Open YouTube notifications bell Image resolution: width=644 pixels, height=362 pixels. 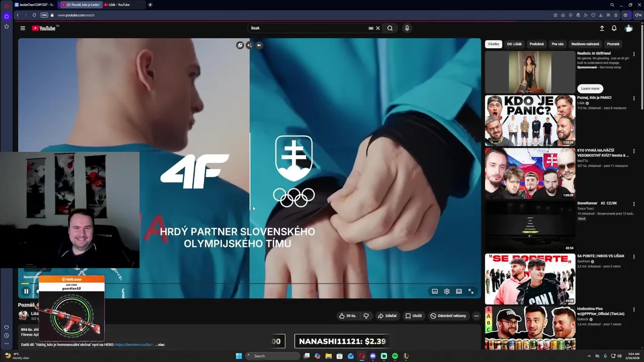coord(614,28)
